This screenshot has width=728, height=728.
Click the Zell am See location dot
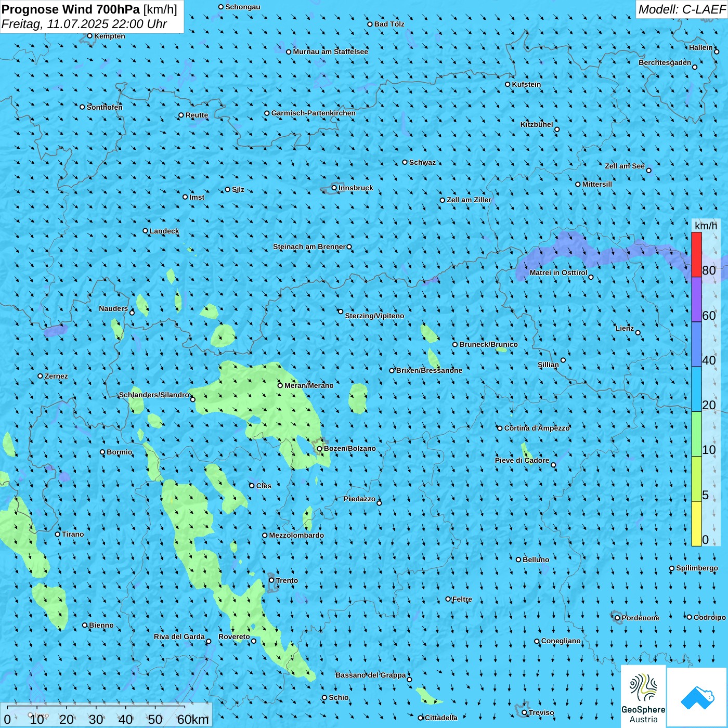[x=648, y=170]
